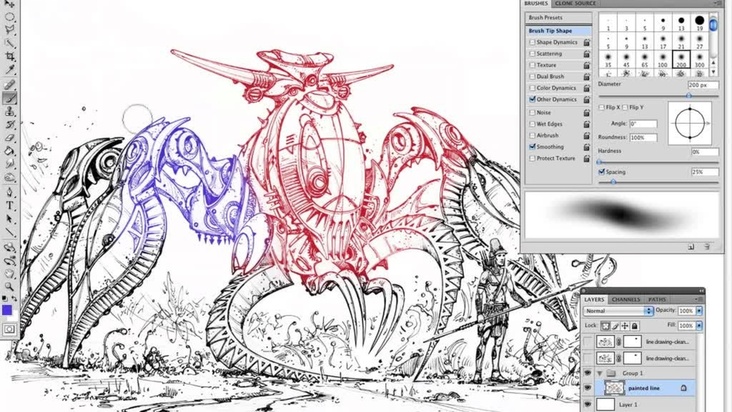This screenshot has height=412, width=732.
Task: Create new brush icon in Brushes panel
Action: (691, 247)
